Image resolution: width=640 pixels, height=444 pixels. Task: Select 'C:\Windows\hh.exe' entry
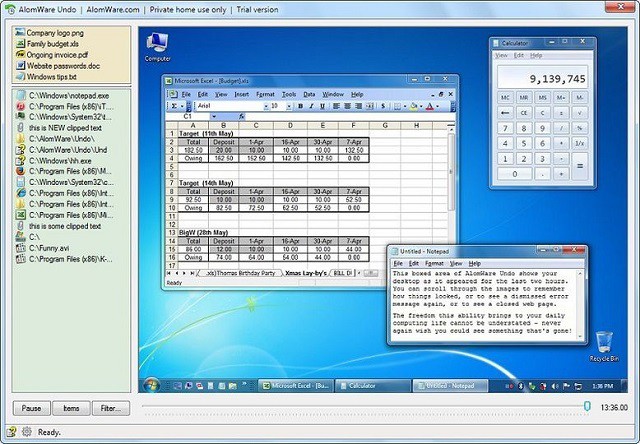click(53, 161)
